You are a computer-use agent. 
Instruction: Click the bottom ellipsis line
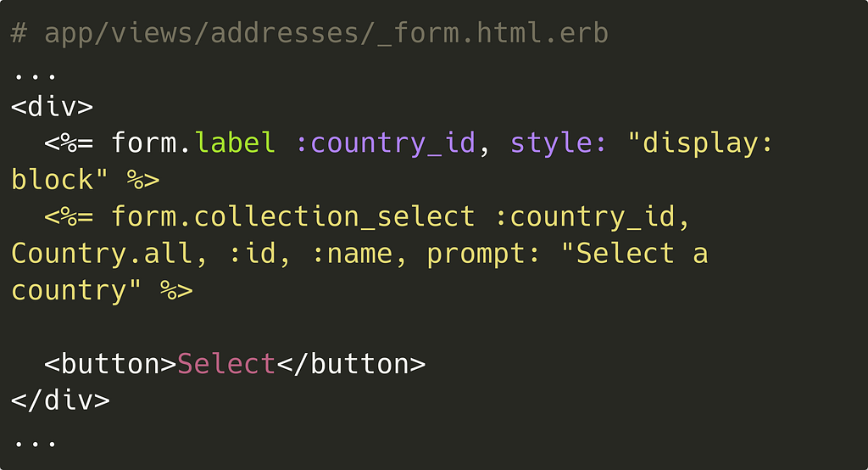pyautogui.click(x=35, y=443)
